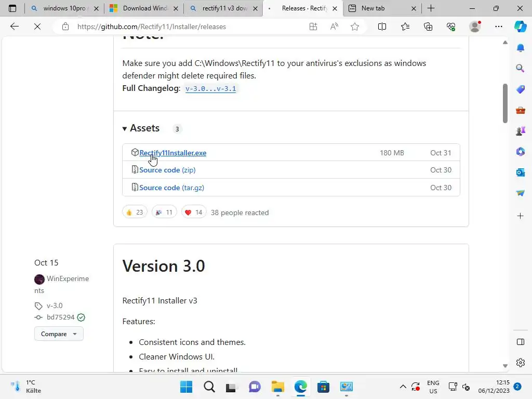Open the v-3.0 tag link

click(55, 305)
